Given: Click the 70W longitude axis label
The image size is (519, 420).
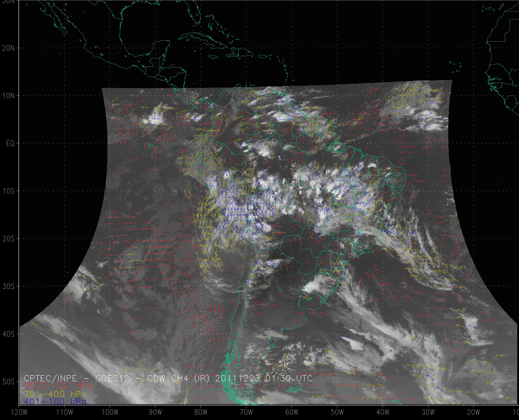Looking at the screenshot, I should [246, 412].
